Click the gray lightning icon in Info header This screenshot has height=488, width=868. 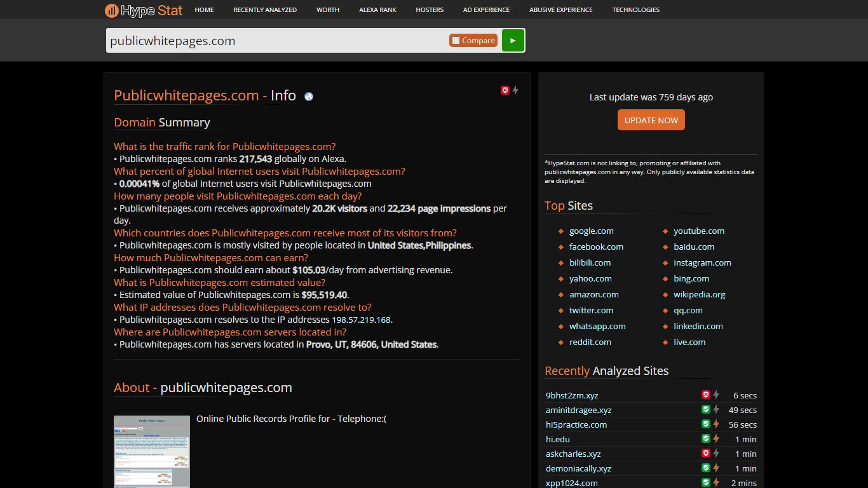pos(515,90)
